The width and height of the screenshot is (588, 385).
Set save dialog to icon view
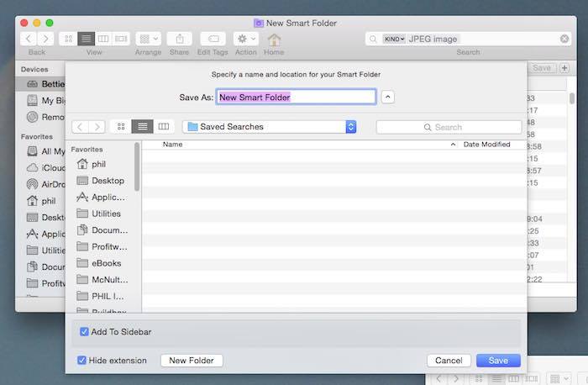(x=121, y=127)
